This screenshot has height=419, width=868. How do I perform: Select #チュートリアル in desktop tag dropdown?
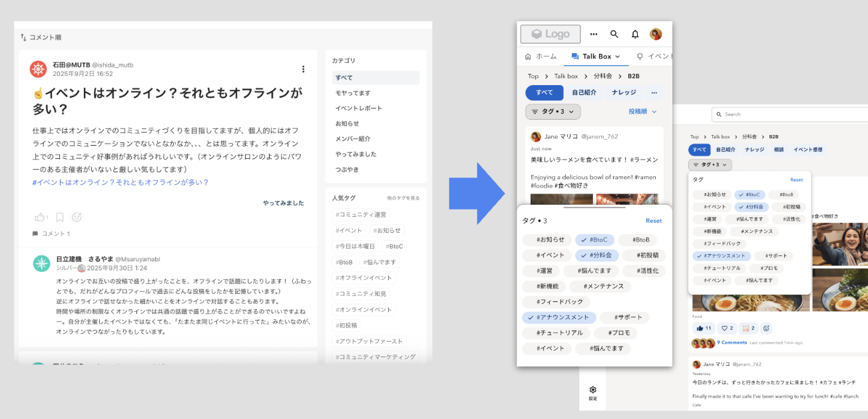click(x=719, y=268)
